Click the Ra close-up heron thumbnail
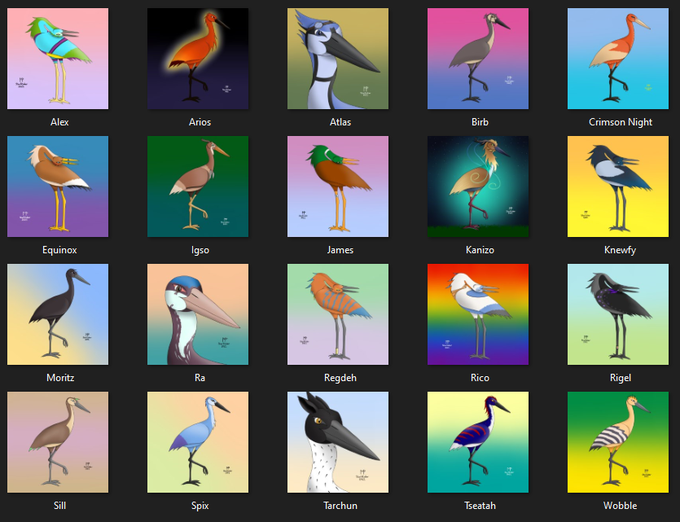Screen dimensions: 680x522 pos(198,314)
